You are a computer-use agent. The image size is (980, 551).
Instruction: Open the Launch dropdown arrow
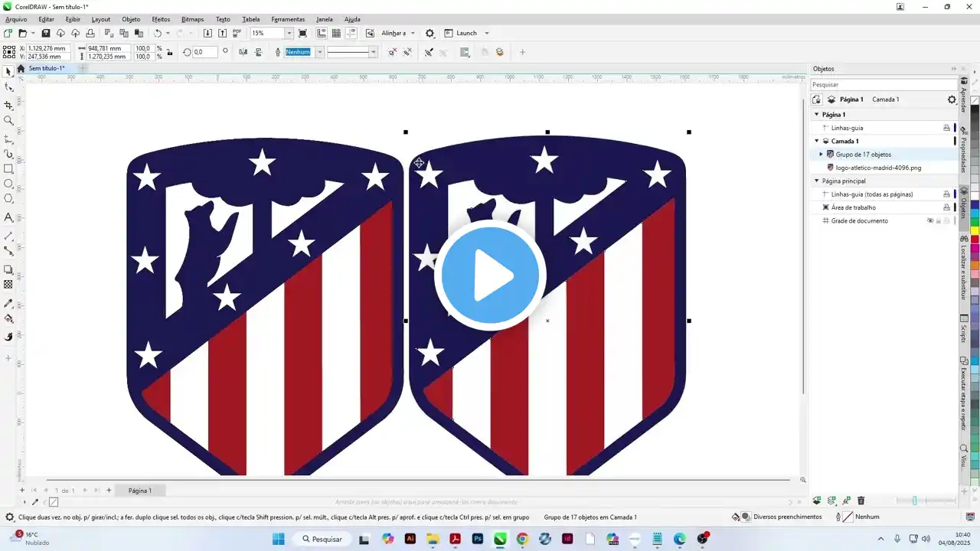486,33
